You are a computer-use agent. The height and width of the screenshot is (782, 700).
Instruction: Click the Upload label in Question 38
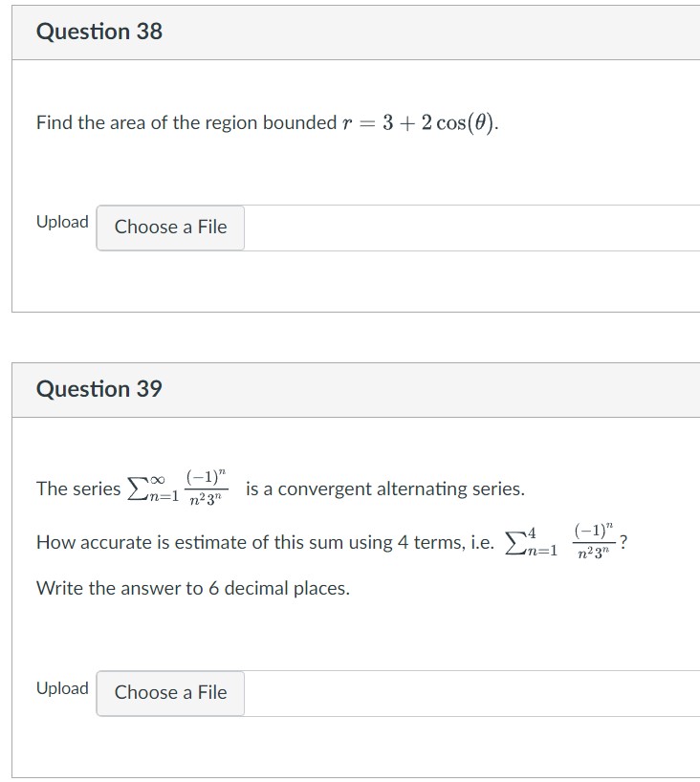62,222
